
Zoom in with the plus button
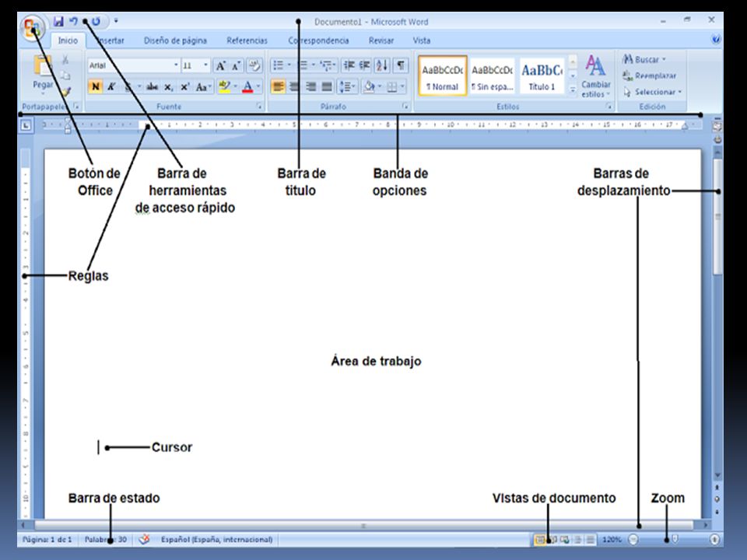coord(714,540)
